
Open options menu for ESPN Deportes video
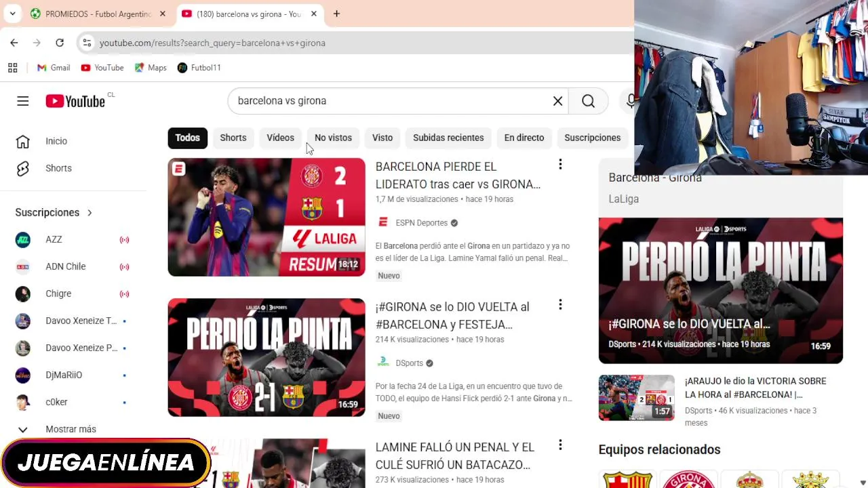coord(560,165)
